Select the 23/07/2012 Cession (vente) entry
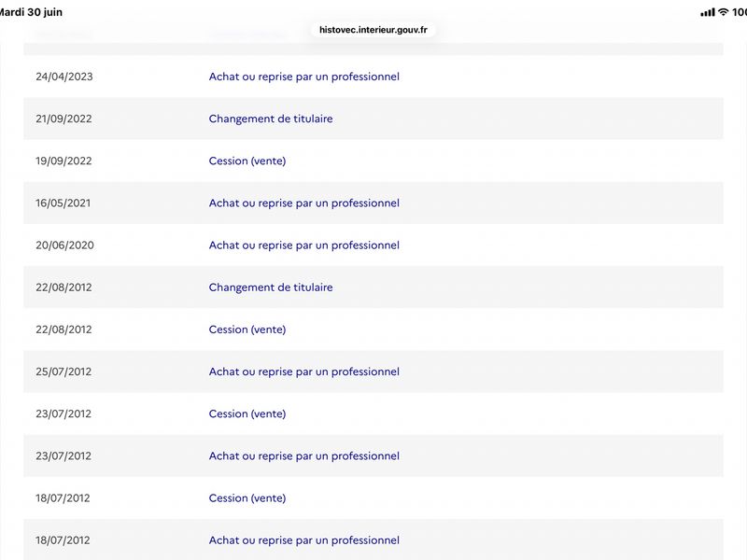The image size is (747, 560). pos(373,413)
